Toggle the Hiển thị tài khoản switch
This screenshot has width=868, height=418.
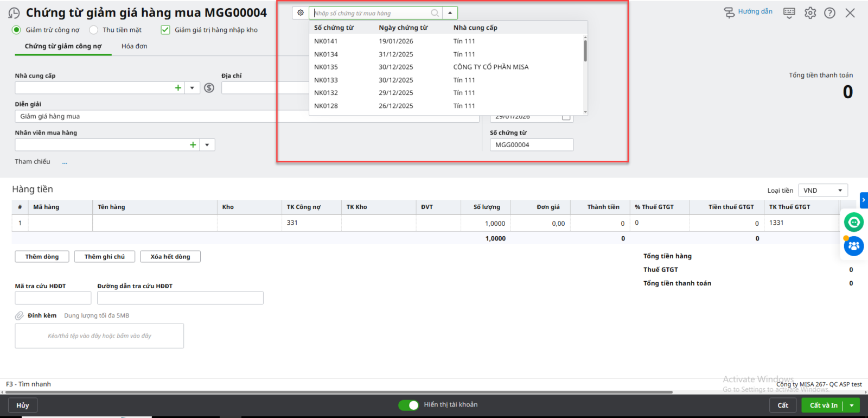409,405
